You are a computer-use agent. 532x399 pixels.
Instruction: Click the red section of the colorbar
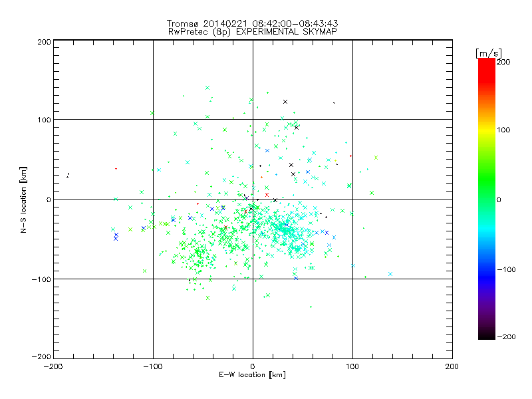487,70
